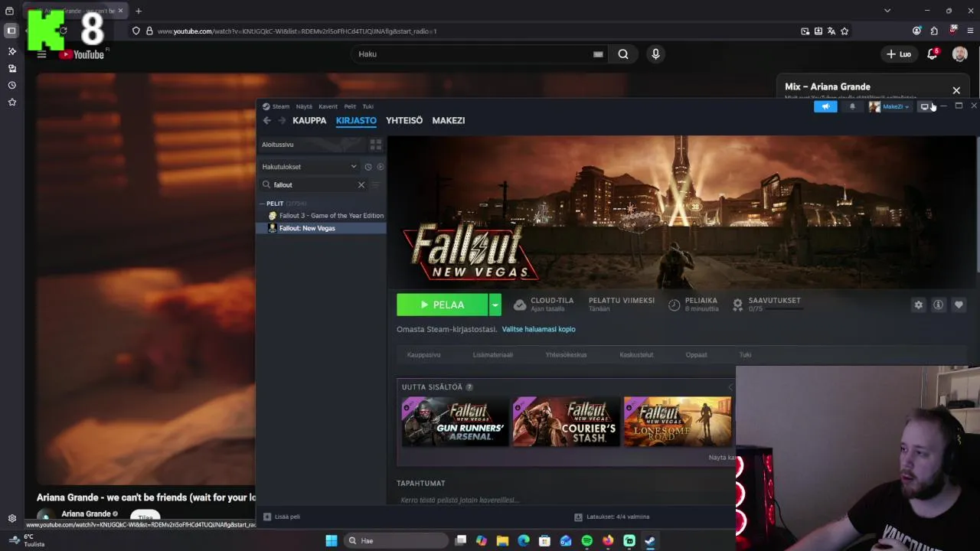Screen dimensions: 980x551
Task: Open the Yhteisökeskus community hub link
Action: click(566, 354)
